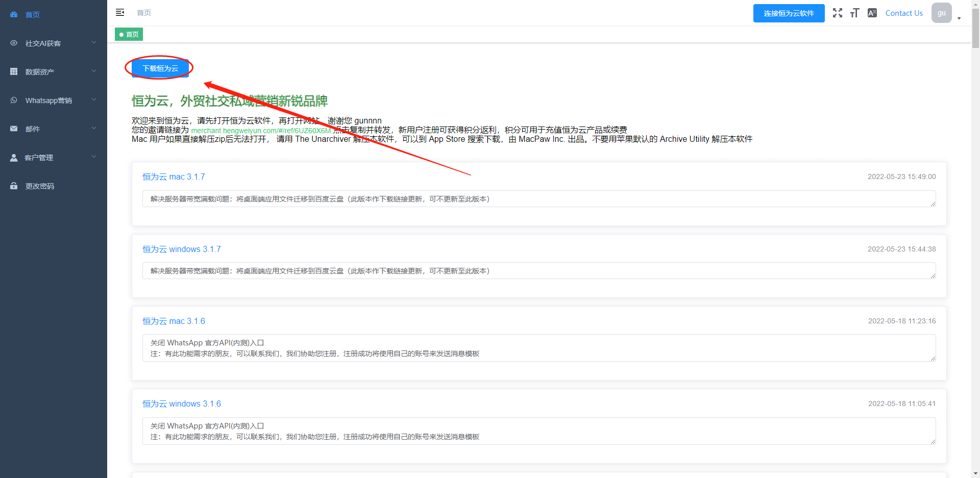The image size is (980, 478).
Task: Toggle fullscreen mode icon
Action: 838,13
